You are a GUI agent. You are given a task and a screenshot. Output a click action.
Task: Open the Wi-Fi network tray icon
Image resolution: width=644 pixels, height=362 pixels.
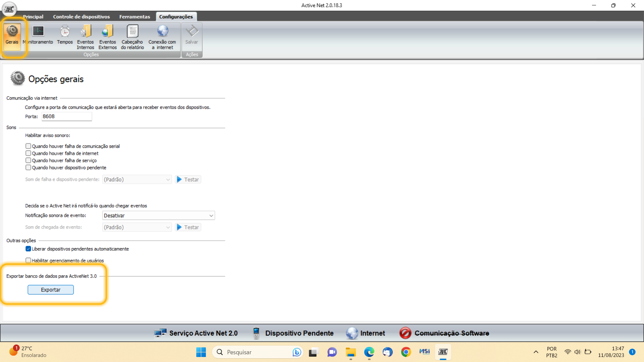[x=568, y=352]
